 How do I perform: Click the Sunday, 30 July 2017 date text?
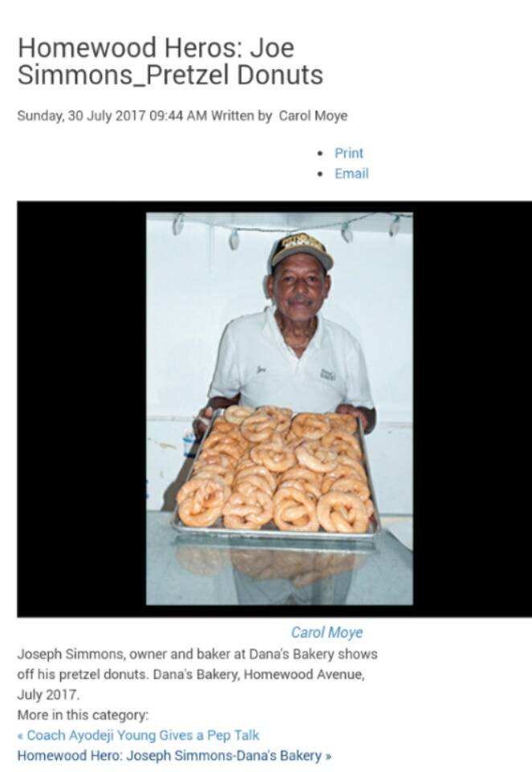pyautogui.click(x=81, y=116)
